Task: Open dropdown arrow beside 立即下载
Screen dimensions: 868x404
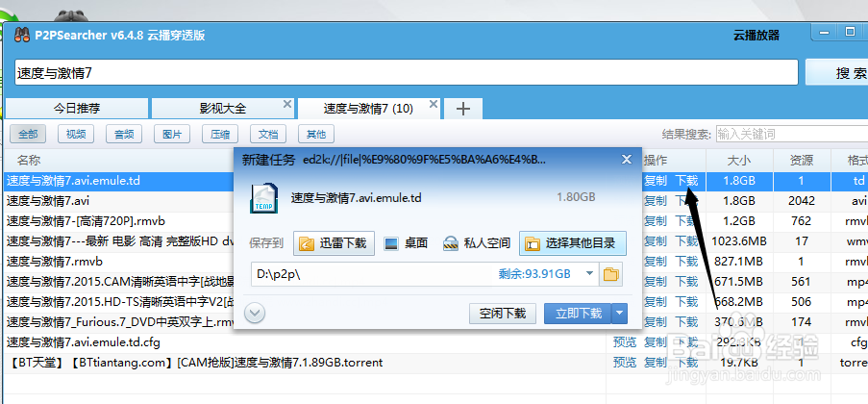Action: tap(619, 314)
